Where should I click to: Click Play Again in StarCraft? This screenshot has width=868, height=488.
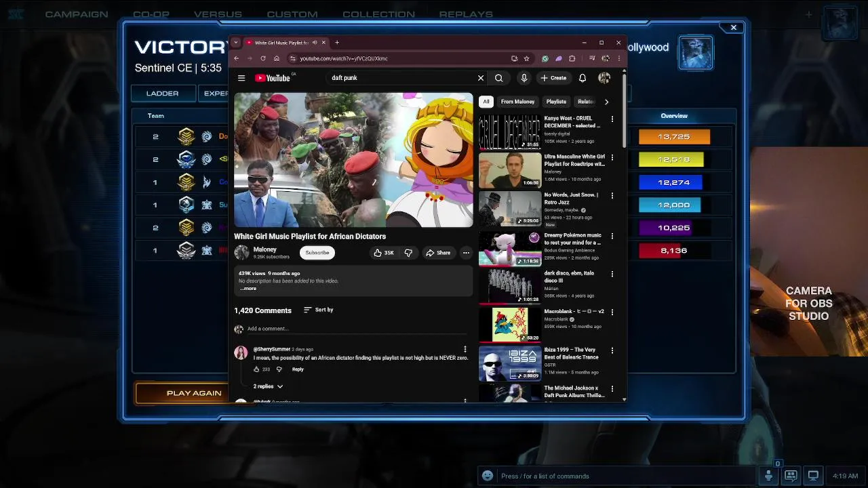click(x=194, y=393)
